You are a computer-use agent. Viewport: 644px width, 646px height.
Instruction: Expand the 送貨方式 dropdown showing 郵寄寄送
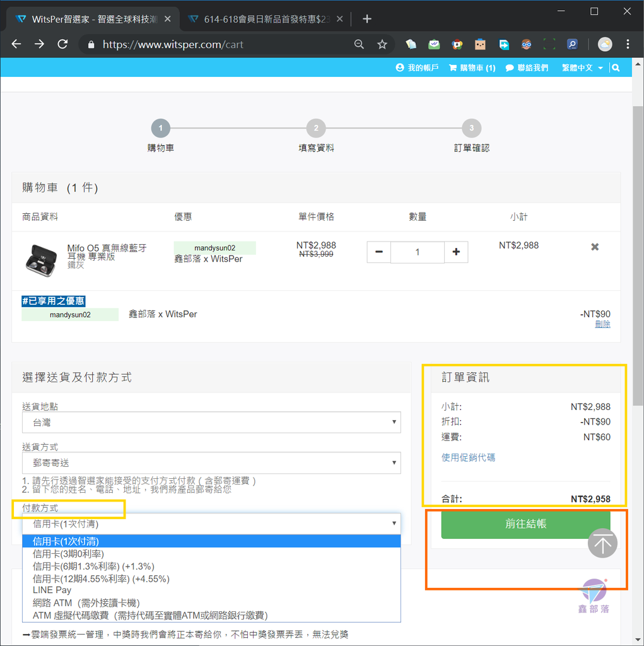tap(211, 462)
